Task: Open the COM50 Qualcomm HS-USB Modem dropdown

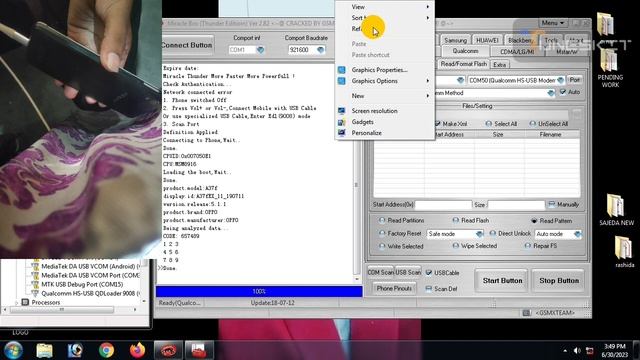Action: point(560,80)
